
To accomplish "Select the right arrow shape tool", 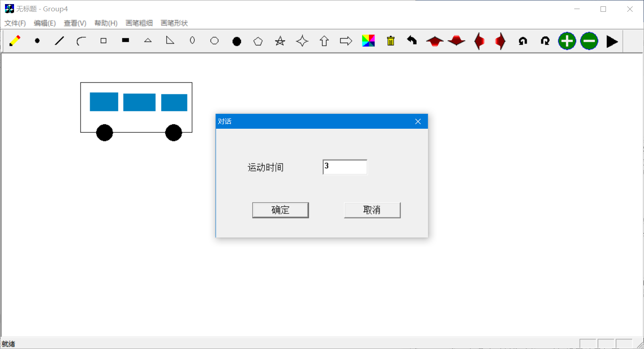I will 346,41.
